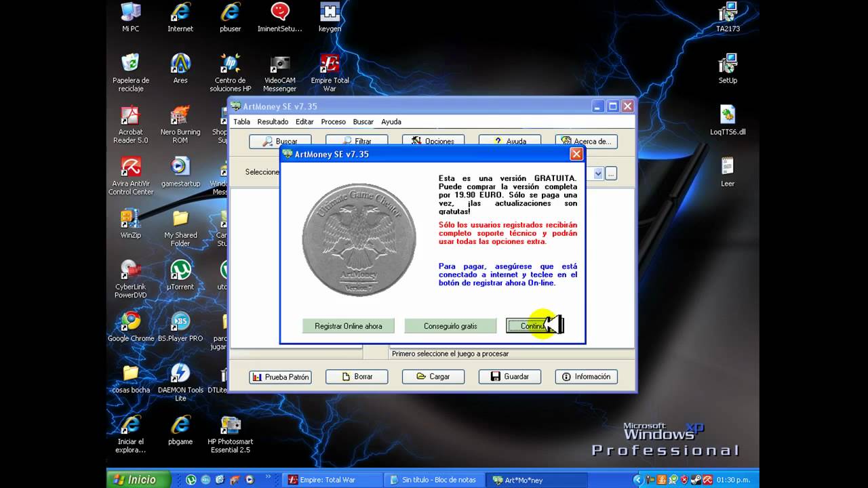
Task: Click the Conseguirlo gratis button
Action: (450, 326)
